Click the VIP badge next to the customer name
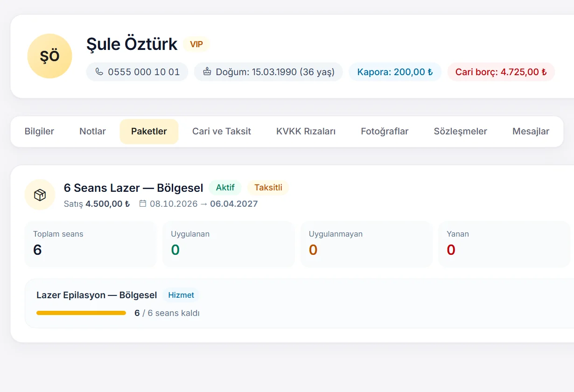Viewport: 574px width, 392px height. [196, 44]
